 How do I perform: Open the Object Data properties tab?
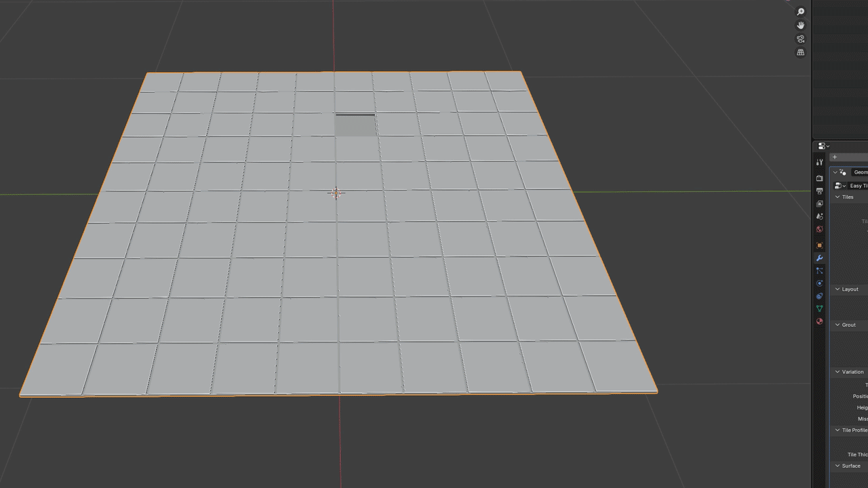coord(820,309)
